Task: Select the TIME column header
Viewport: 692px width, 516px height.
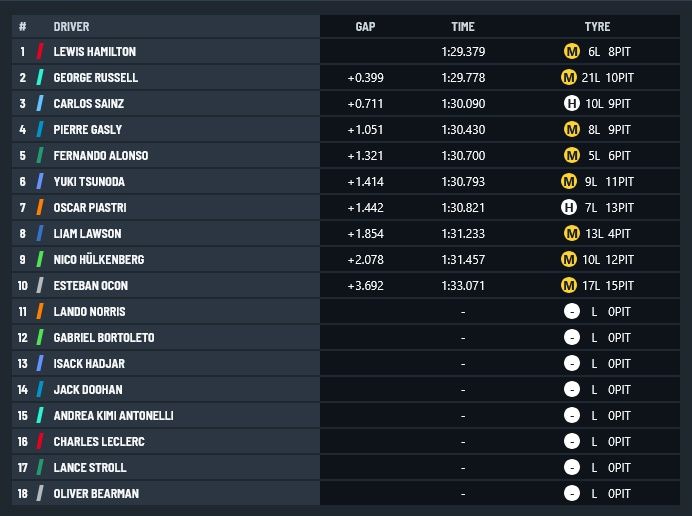Action: (x=462, y=27)
